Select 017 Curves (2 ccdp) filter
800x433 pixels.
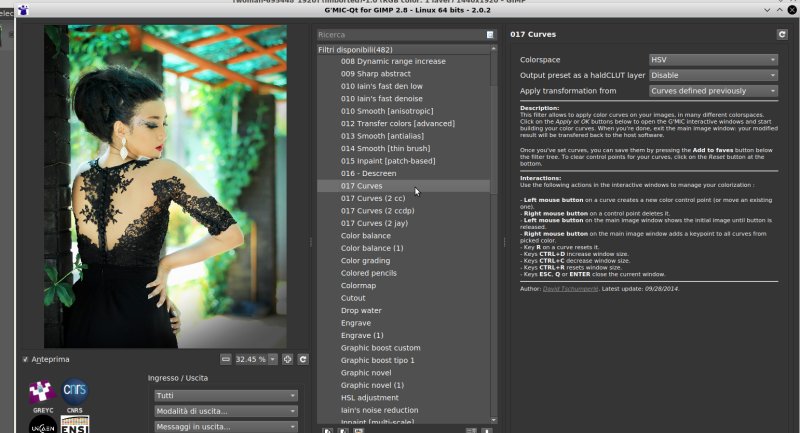pos(378,211)
